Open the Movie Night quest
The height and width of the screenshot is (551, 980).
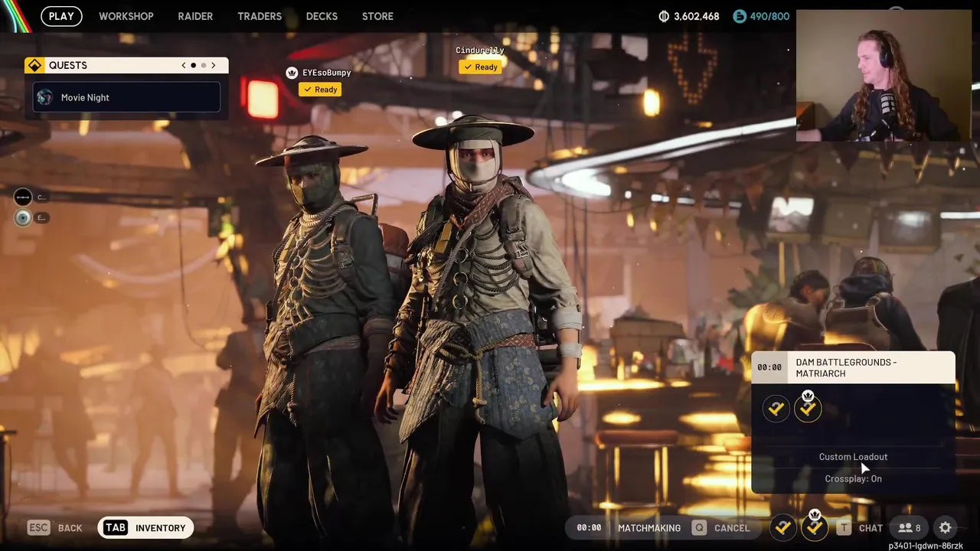click(126, 97)
